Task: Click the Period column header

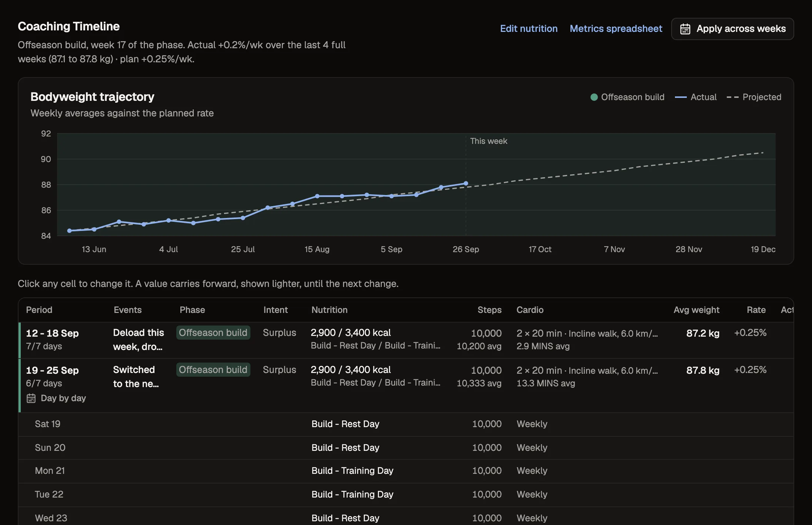Action: tap(39, 310)
